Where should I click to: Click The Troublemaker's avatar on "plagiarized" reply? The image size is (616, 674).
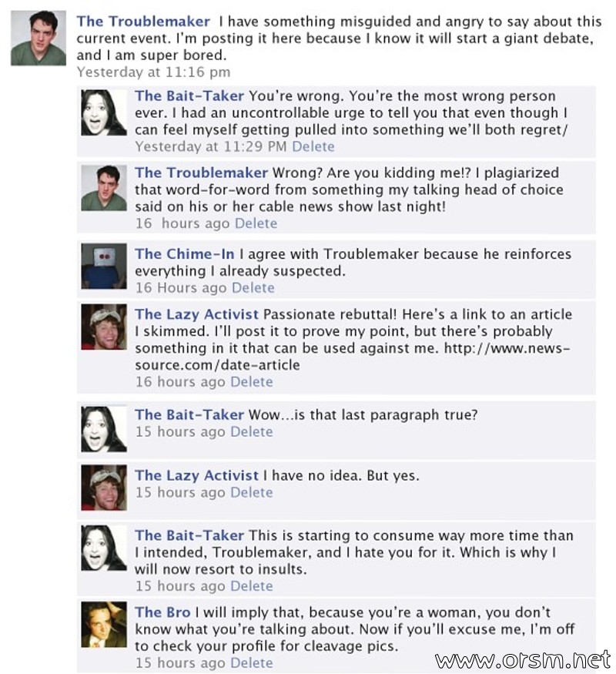point(104,188)
